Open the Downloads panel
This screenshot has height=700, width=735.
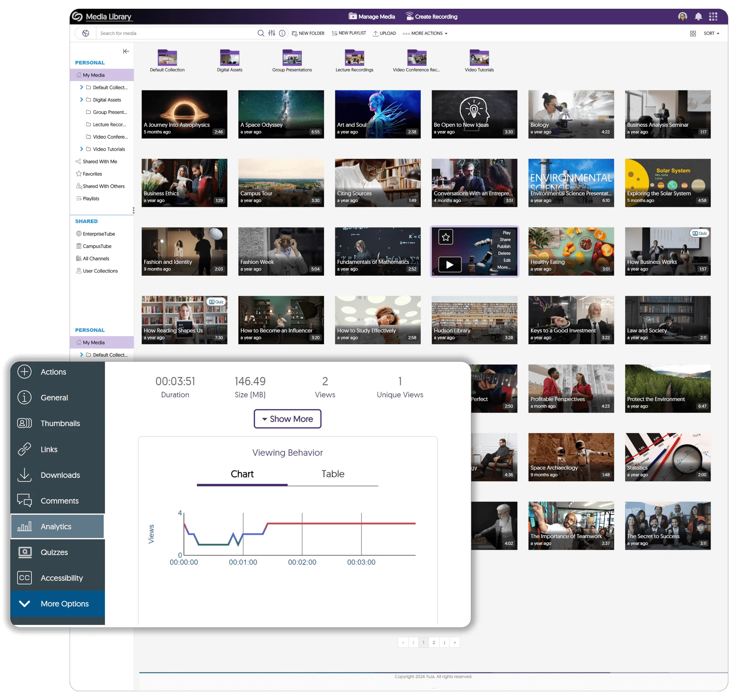[61, 474]
